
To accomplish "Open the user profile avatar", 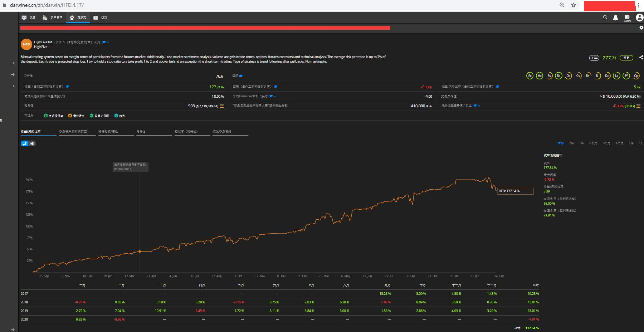I will pos(639,17).
